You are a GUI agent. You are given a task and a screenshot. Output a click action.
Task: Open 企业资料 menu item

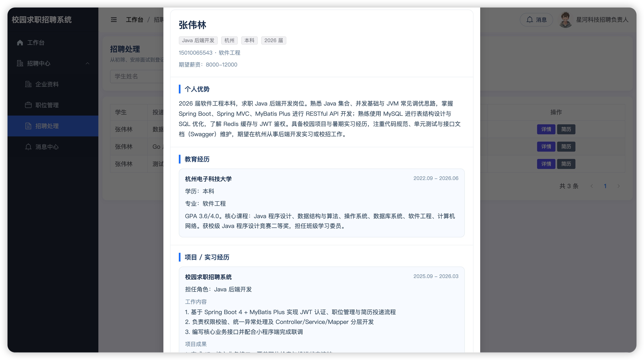(53, 84)
